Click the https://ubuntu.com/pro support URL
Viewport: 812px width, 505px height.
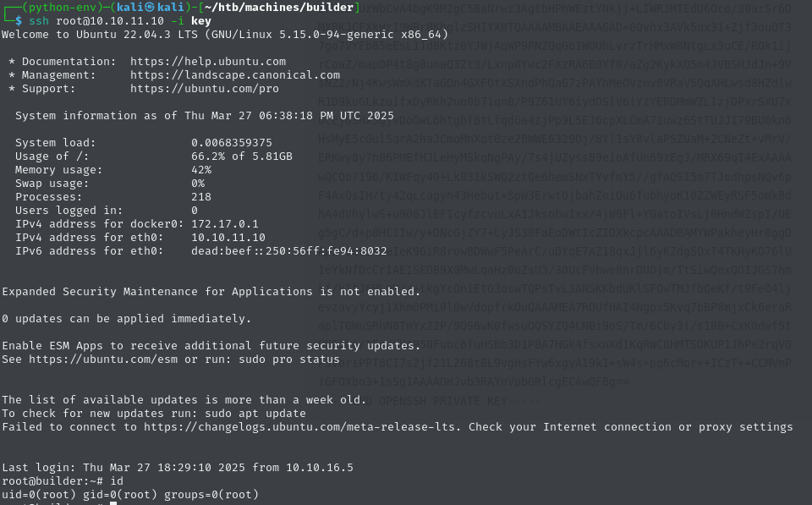pyautogui.click(x=204, y=89)
